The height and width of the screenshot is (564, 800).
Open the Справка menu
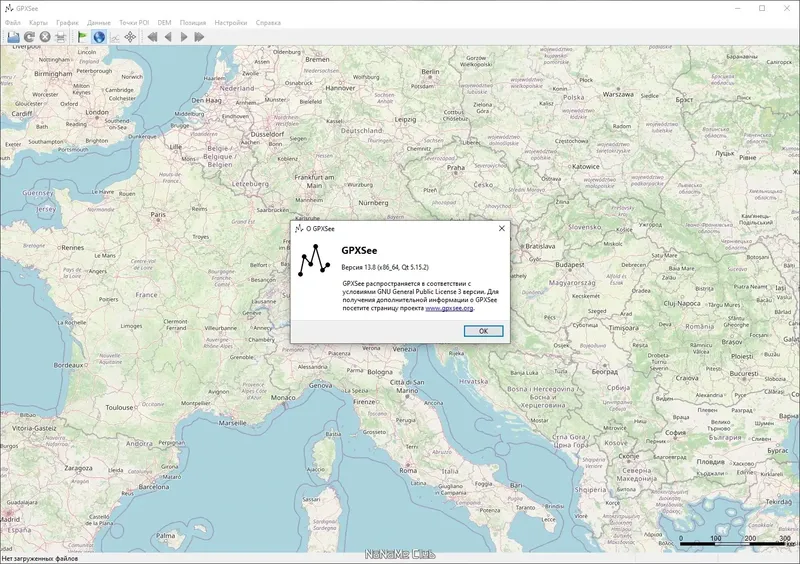click(268, 22)
